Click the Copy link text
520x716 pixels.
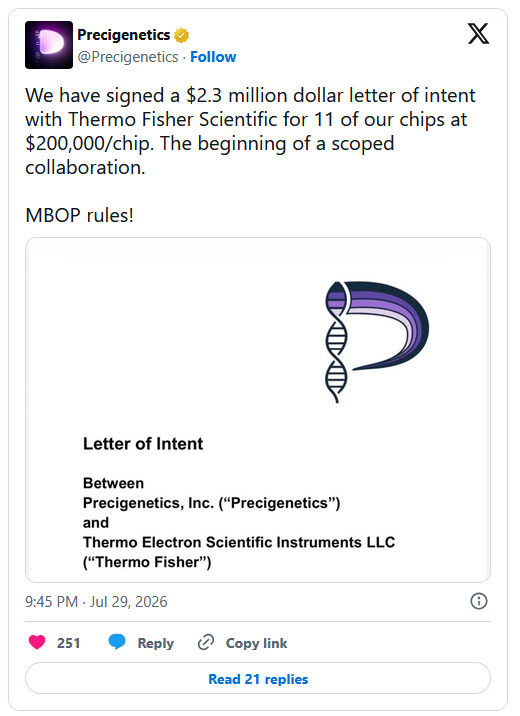[x=256, y=643]
